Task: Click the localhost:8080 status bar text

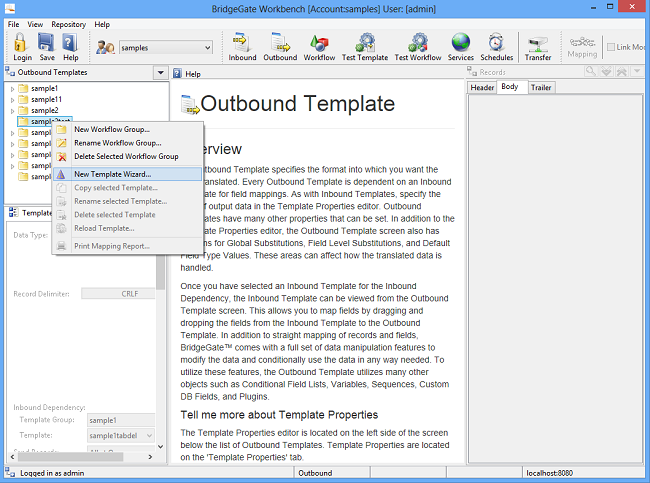Action: (x=549, y=473)
